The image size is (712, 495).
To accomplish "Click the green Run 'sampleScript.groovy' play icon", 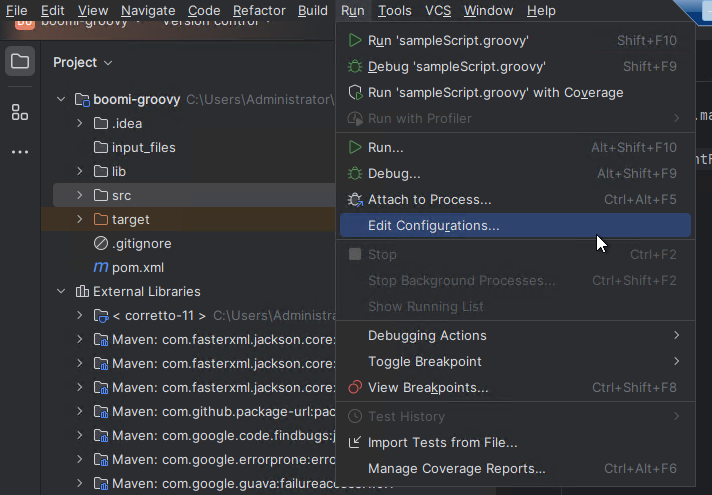I will coord(355,40).
